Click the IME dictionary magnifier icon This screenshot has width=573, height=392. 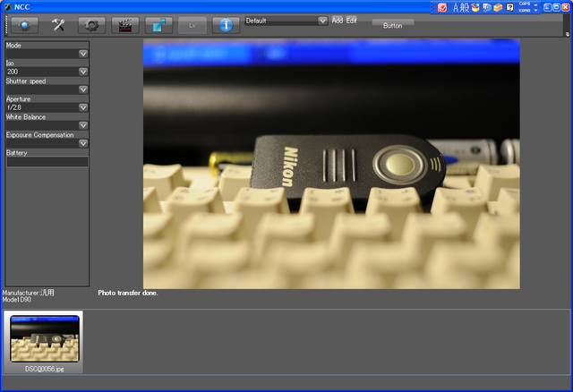[x=486, y=7]
